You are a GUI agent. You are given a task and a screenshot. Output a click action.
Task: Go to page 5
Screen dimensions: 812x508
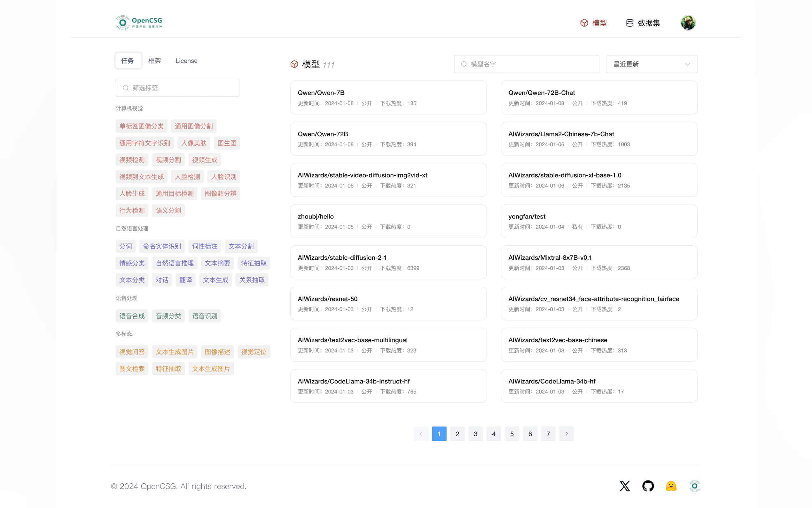click(x=512, y=434)
